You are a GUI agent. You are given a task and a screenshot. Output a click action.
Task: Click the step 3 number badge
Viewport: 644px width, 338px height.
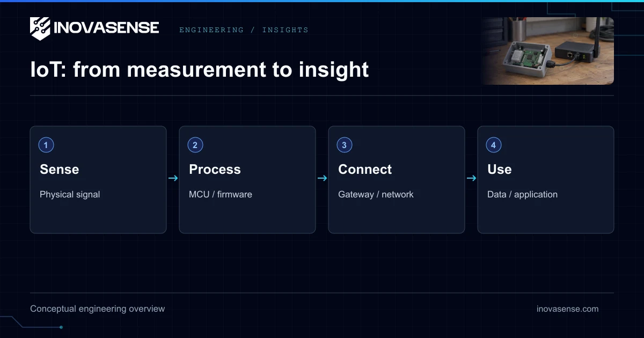[345, 145]
